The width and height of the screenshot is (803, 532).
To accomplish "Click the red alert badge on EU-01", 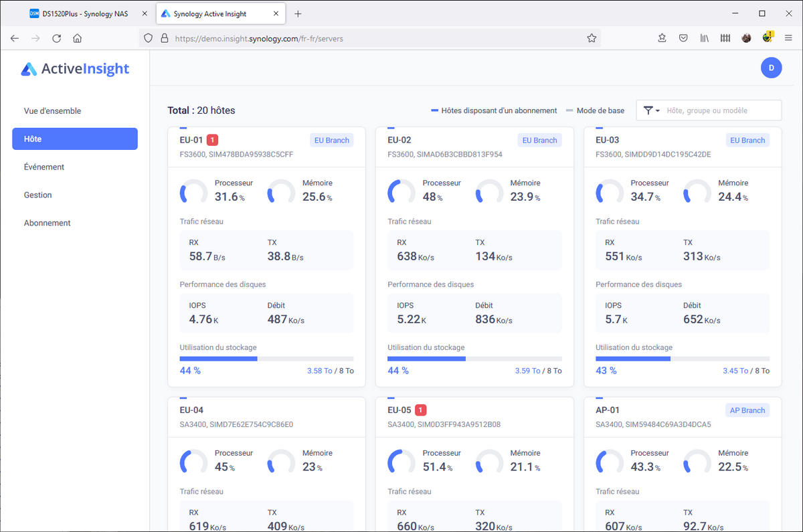I will (213, 140).
